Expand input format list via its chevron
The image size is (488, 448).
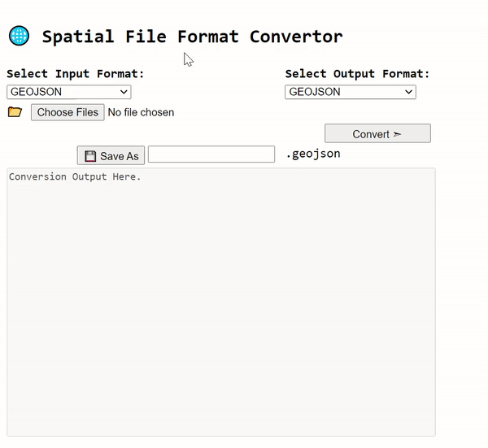click(x=124, y=92)
